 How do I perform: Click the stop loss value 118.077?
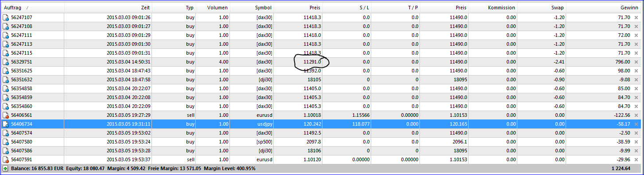pyautogui.click(x=361, y=124)
